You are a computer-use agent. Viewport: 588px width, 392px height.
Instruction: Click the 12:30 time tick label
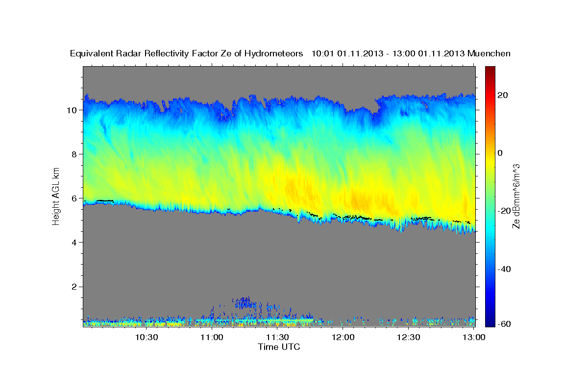[x=409, y=337]
